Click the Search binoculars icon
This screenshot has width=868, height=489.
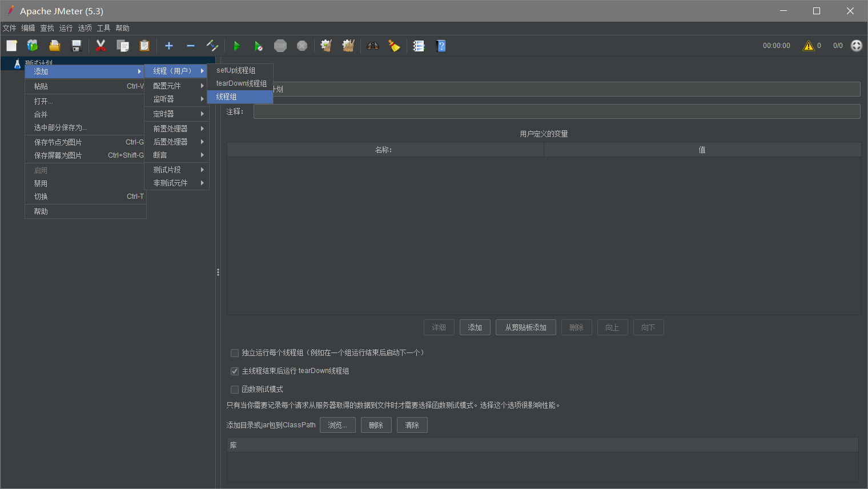coord(373,46)
